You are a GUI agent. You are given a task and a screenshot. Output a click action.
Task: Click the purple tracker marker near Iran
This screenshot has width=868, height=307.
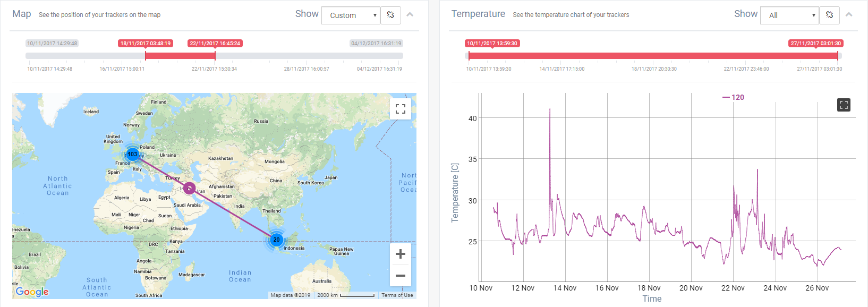pos(189,189)
